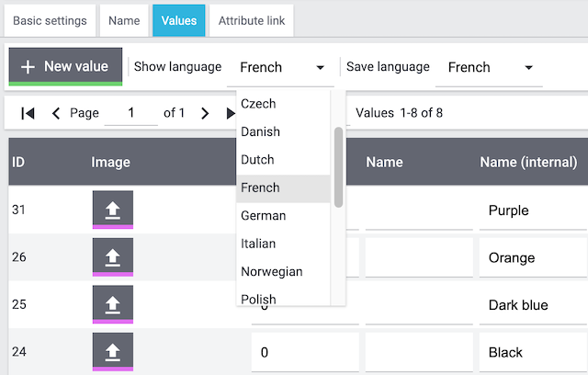This screenshot has width=588, height=375.
Task: Click the upload image icon for ID 26
Action: click(112, 257)
